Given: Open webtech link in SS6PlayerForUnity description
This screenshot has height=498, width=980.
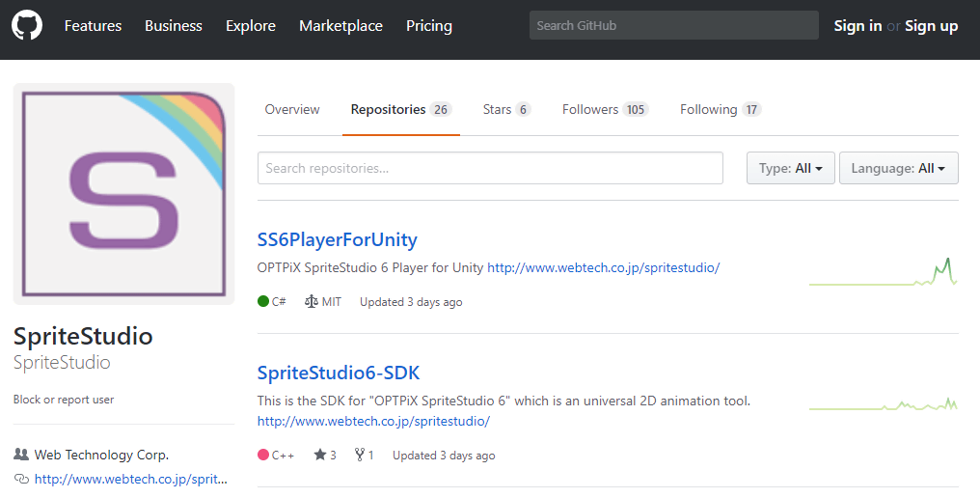Looking at the screenshot, I should tap(603, 267).
